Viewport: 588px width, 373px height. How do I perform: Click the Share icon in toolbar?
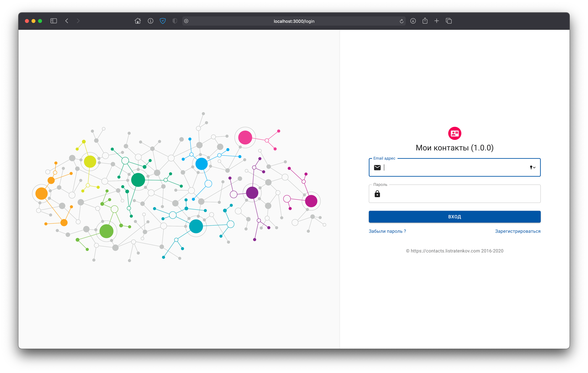(x=425, y=21)
